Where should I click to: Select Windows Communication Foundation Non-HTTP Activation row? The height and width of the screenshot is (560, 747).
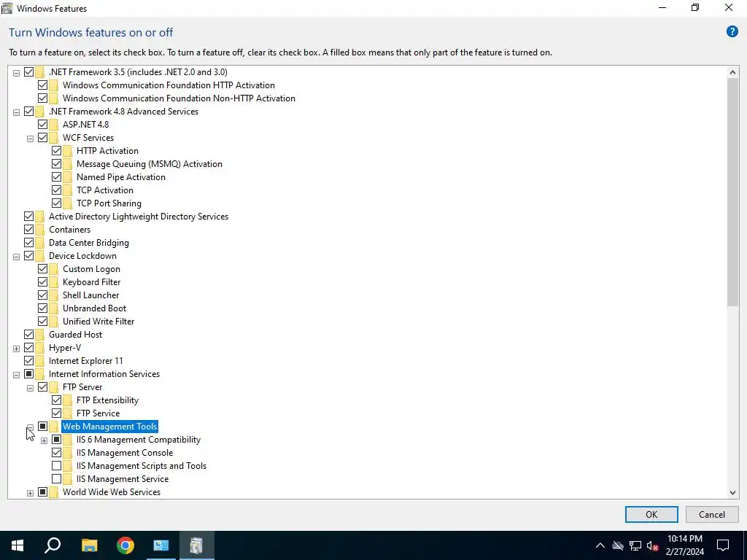pos(179,98)
